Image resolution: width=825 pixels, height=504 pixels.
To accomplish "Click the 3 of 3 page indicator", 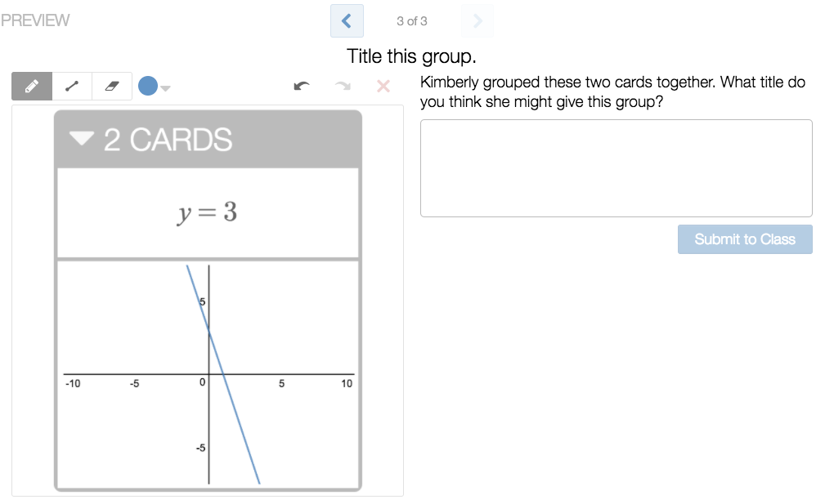I will click(x=411, y=21).
